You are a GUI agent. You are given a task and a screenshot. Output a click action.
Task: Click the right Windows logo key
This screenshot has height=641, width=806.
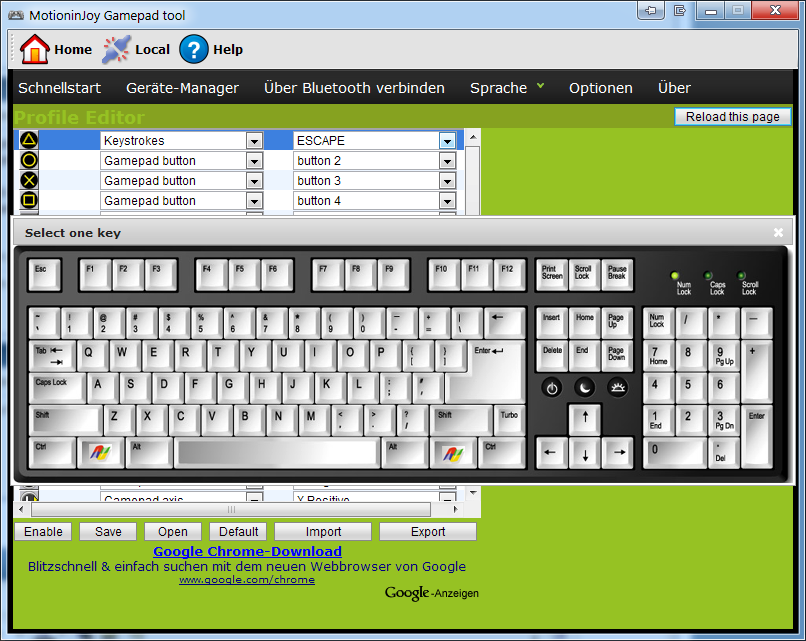(x=453, y=453)
